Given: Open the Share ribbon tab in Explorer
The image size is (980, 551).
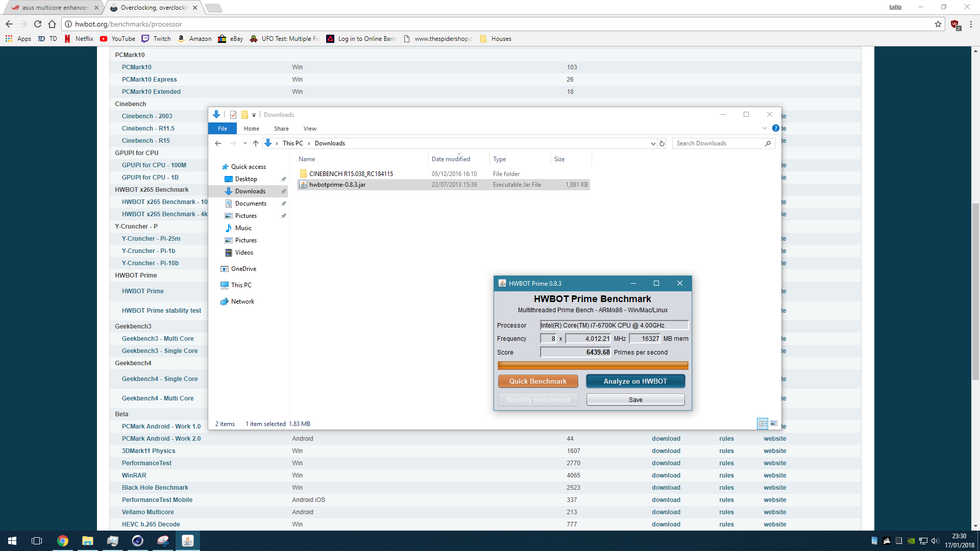Looking at the screenshot, I should tap(281, 129).
